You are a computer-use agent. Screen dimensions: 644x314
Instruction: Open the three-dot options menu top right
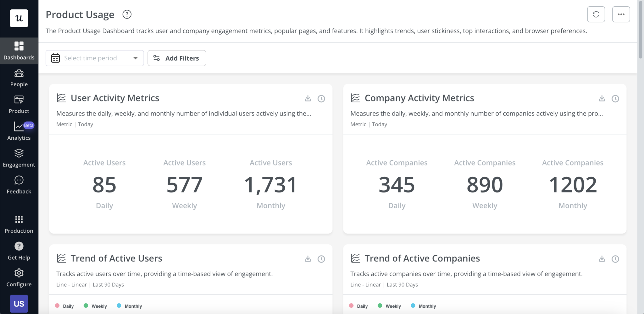click(x=621, y=14)
